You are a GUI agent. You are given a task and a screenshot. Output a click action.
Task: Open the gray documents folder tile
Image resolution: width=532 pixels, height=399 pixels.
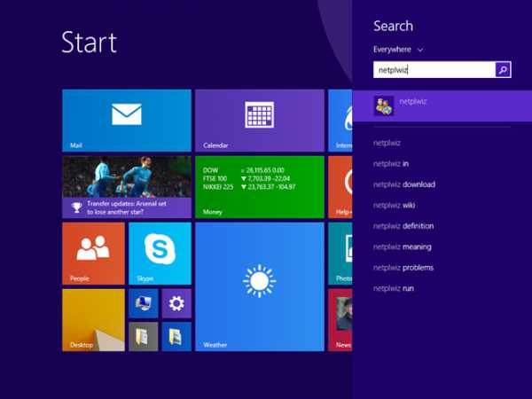(x=144, y=337)
